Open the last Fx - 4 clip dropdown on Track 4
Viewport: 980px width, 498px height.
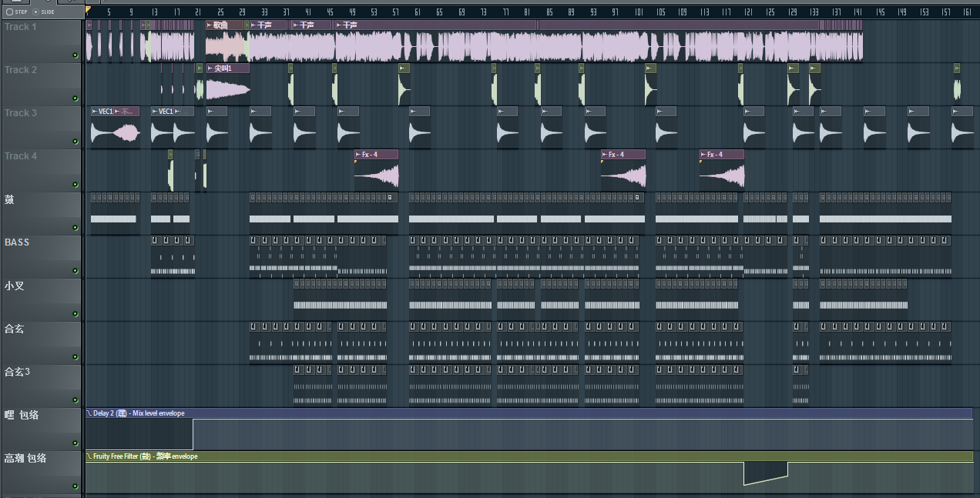click(703, 155)
